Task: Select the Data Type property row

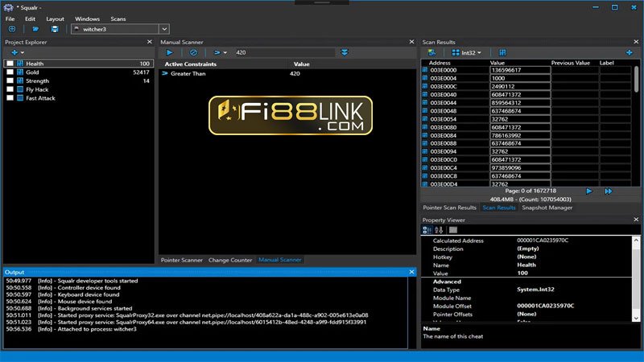Action: coord(527,290)
